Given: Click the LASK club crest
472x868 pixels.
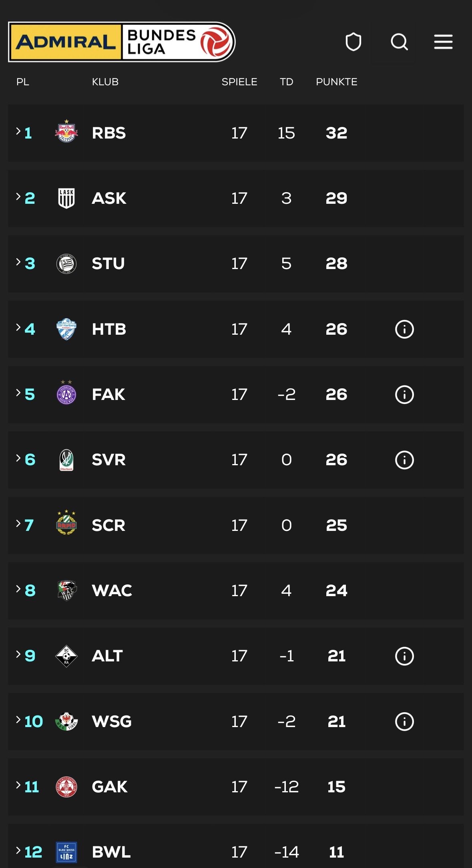Looking at the screenshot, I should (66, 198).
